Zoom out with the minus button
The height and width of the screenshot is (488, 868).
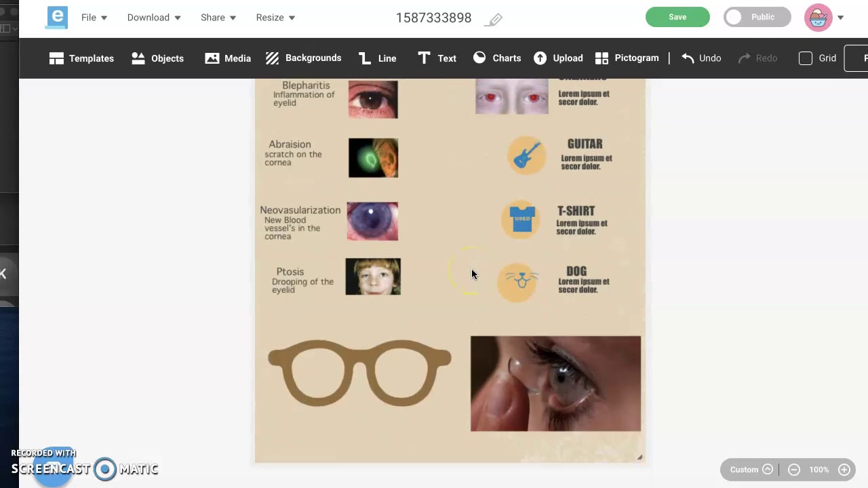(x=794, y=470)
